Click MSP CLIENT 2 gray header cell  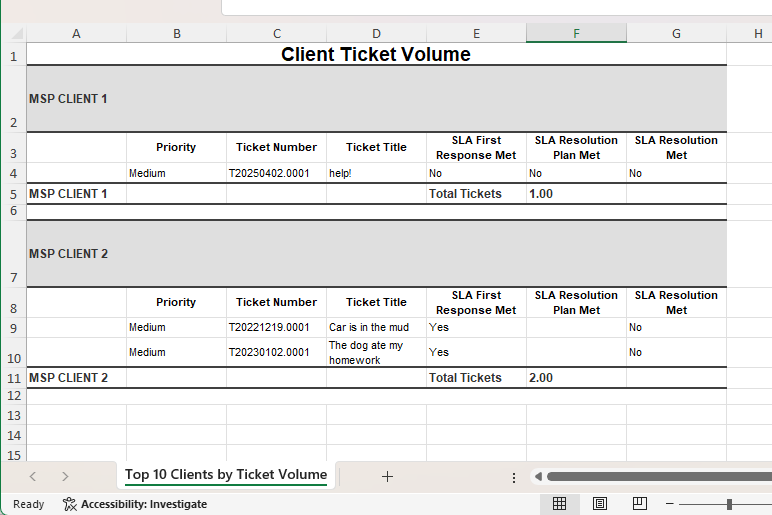pos(376,254)
